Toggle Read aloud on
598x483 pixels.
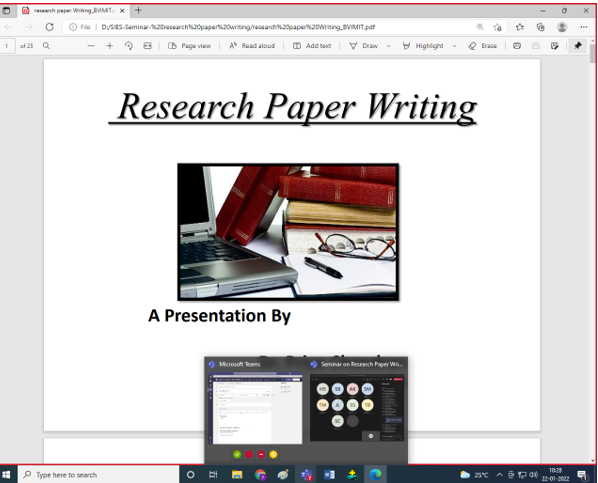click(252, 46)
